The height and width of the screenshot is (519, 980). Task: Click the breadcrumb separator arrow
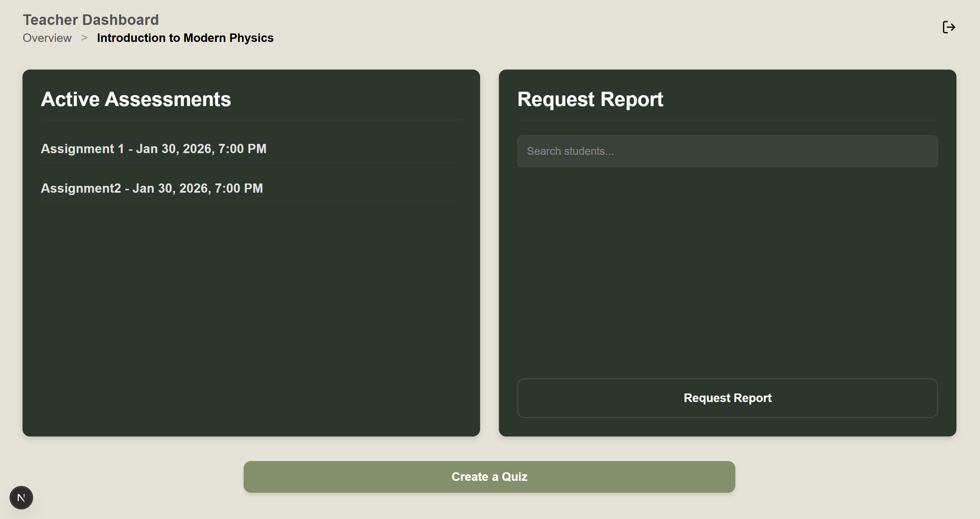pyautogui.click(x=84, y=38)
